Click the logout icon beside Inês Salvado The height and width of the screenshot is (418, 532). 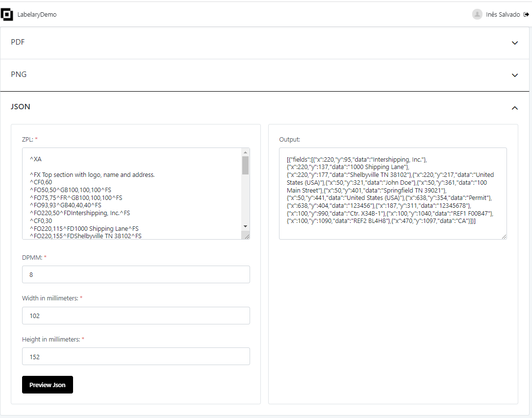point(526,15)
